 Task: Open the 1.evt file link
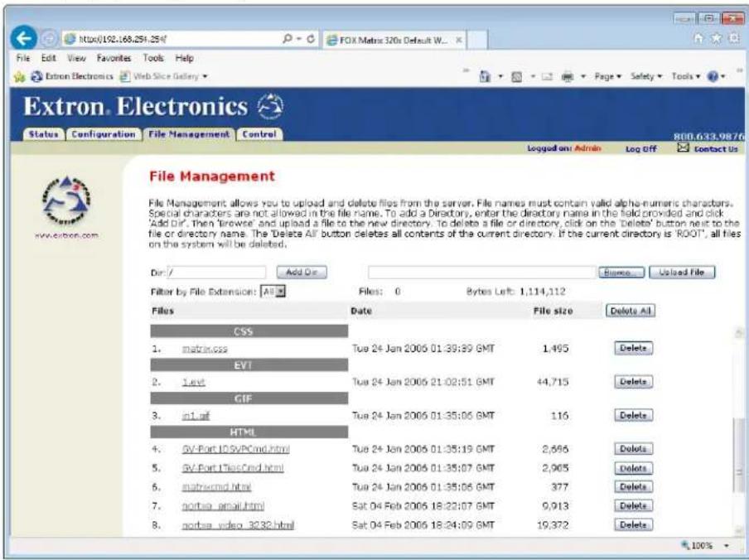tap(193, 383)
